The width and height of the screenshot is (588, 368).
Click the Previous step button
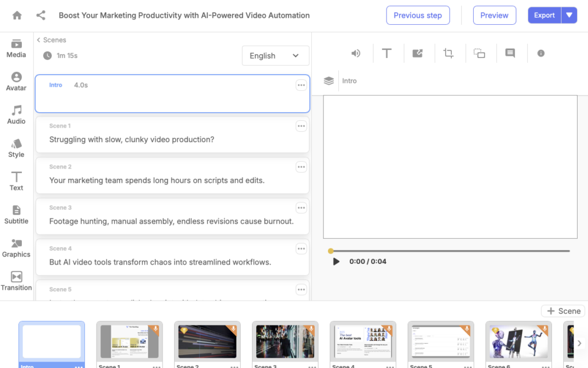(418, 15)
